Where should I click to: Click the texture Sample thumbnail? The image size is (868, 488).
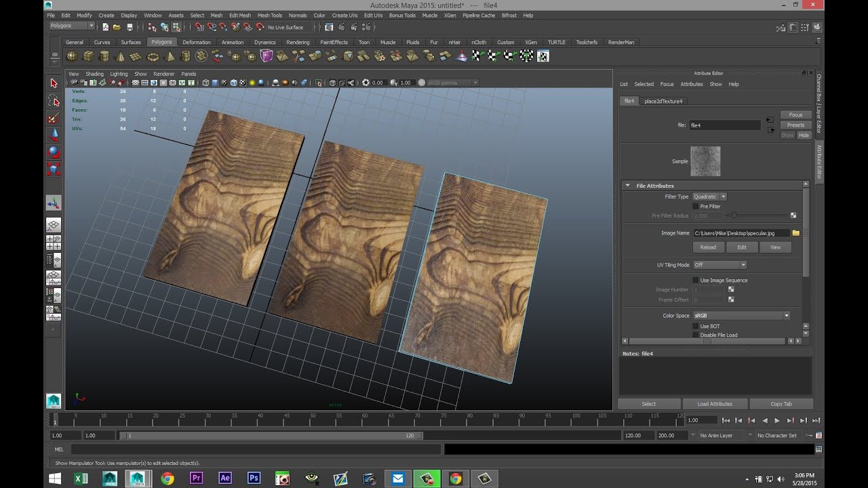(x=705, y=161)
